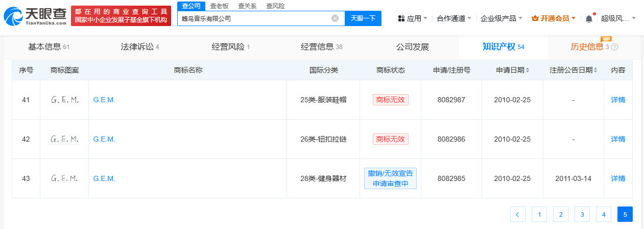
Task: Go to previous page with left arrow
Action: (x=518, y=214)
